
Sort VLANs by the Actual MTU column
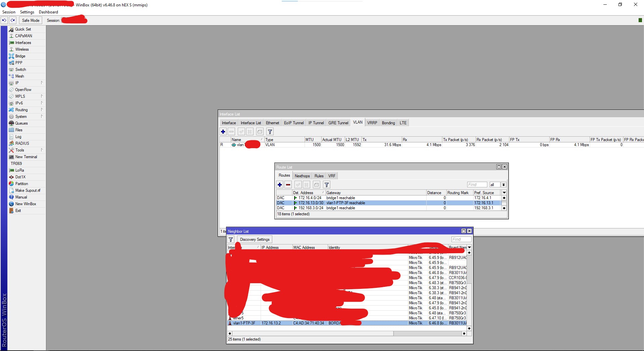(x=333, y=140)
